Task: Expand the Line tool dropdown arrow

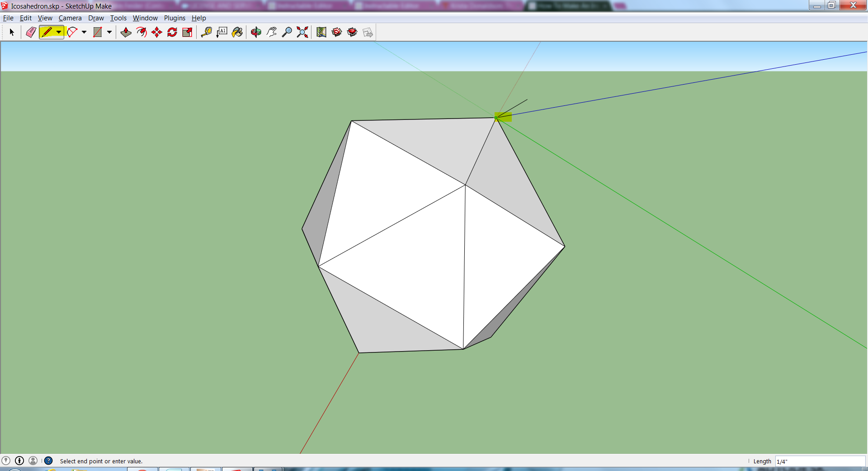Action: coord(59,32)
